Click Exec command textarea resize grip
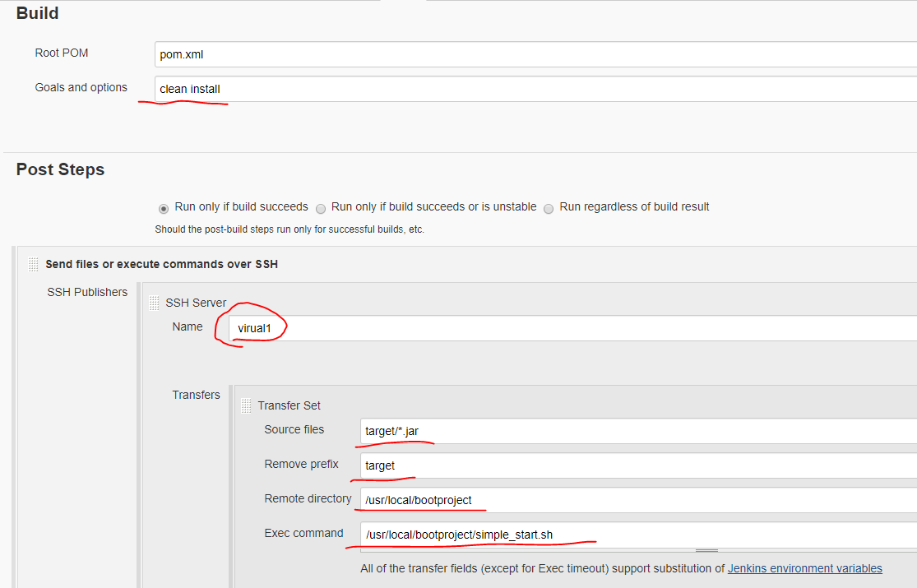This screenshot has width=917, height=588. 706,550
